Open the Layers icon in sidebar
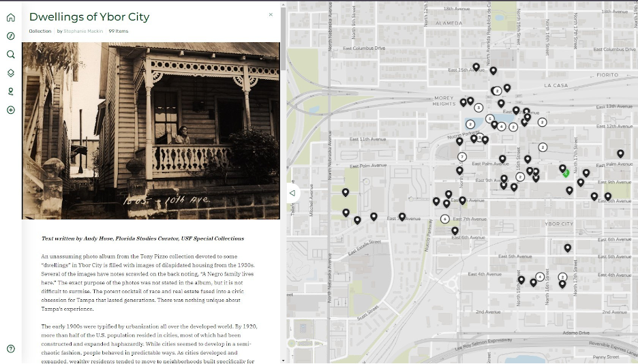 click(11, 73)
